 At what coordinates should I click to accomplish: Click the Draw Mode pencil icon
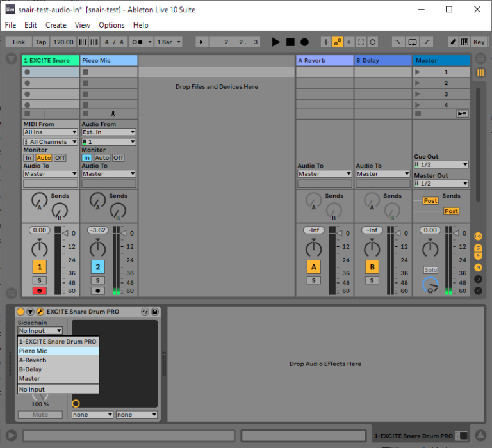click(453, 42)
